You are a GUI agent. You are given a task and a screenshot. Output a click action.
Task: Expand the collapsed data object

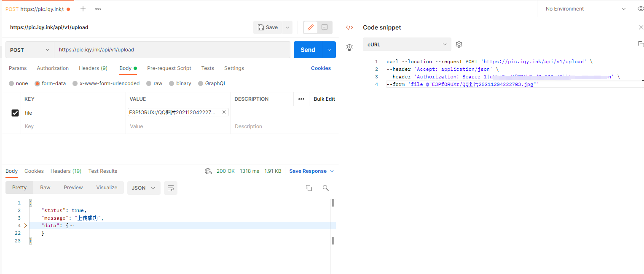pyautogui.click(x=25, y=226)
